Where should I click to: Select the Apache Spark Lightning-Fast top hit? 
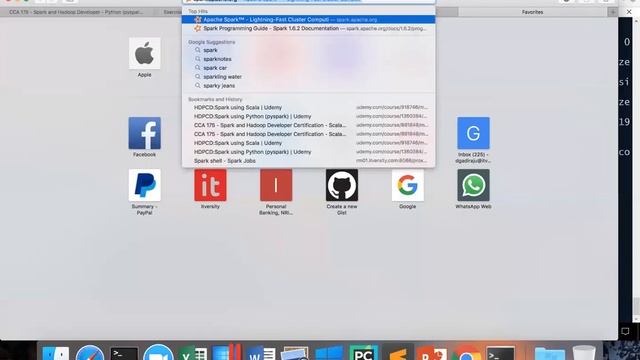[x=309, y=20]
